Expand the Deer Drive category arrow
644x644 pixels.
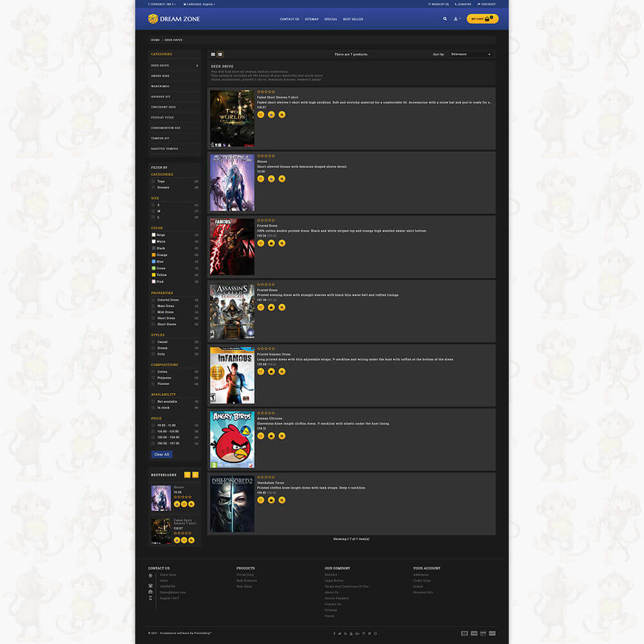pyautogui.click(x=197, y=66)
